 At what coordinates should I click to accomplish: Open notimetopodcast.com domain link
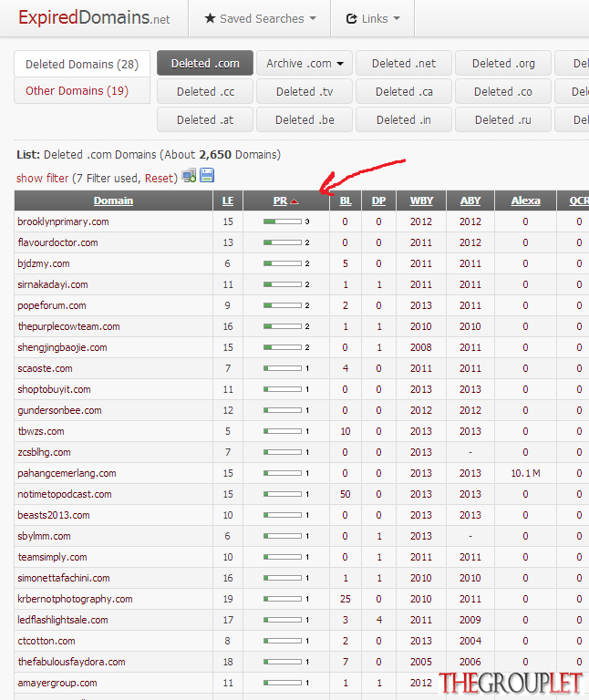65,494
